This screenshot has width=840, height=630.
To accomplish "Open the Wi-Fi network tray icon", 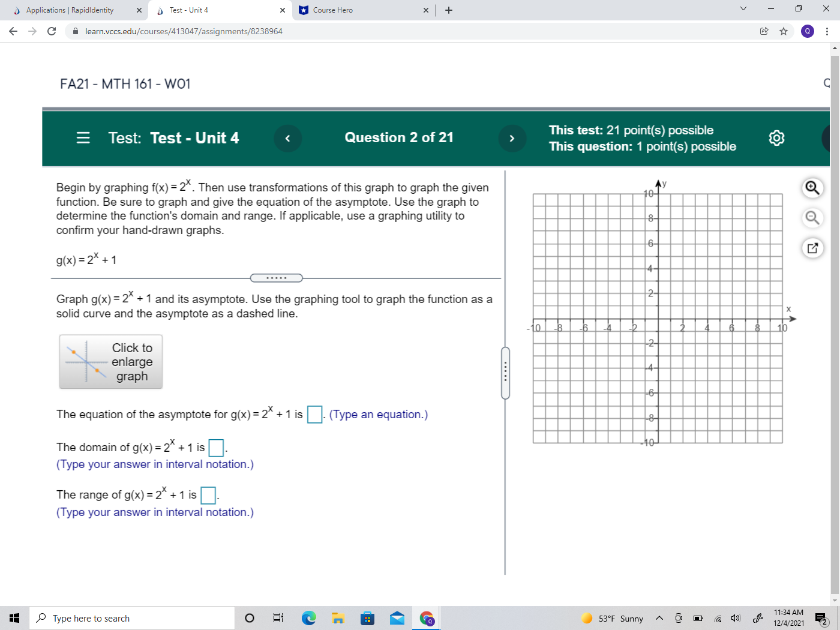I will 718,618.
